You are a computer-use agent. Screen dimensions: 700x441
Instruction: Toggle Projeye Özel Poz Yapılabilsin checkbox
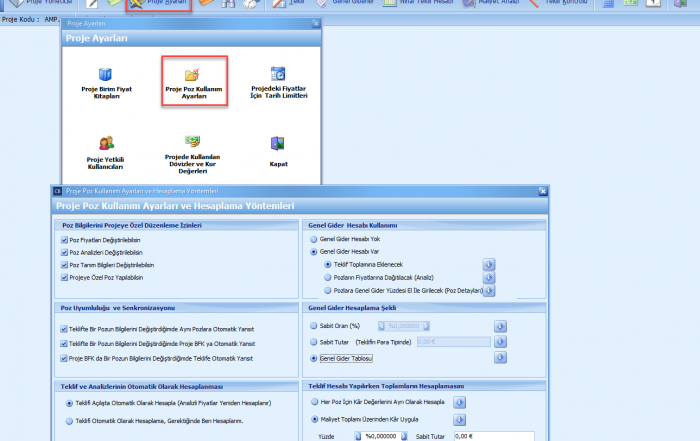click(x=65, y=278)
